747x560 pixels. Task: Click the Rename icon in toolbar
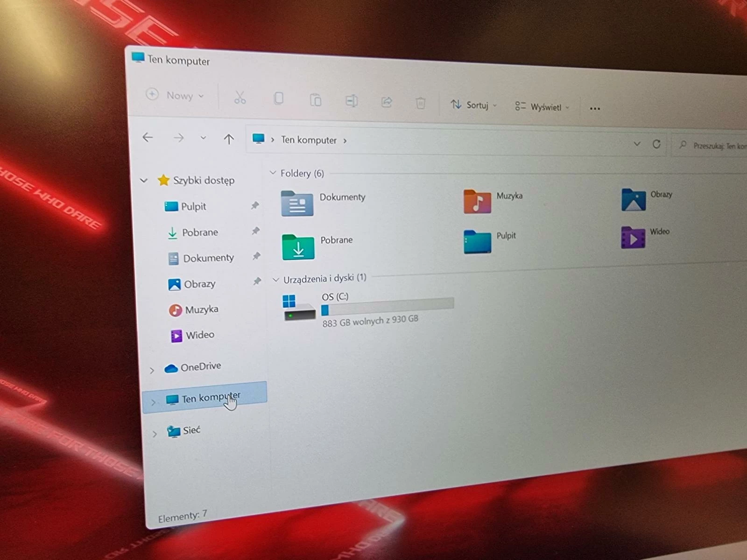click(351, 101)
